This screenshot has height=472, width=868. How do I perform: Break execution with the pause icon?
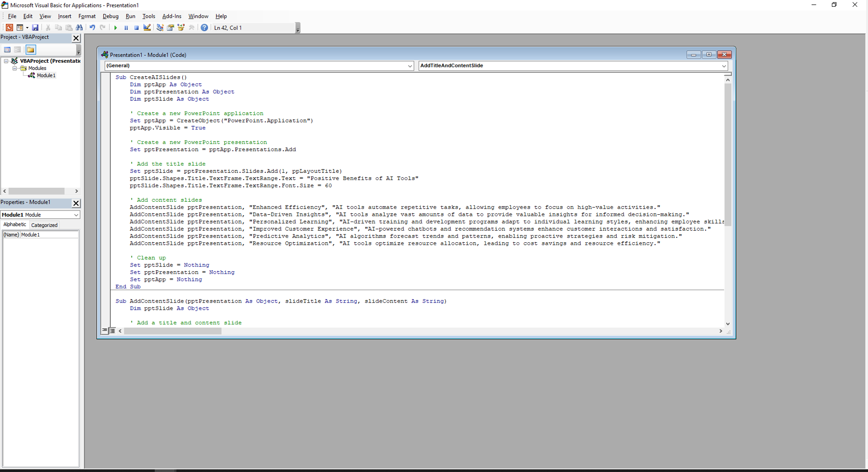(x=126, y=28)
